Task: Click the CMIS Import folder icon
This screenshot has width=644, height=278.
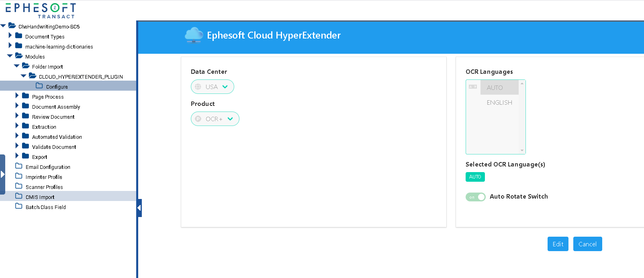Action: [x=19, y=196]
